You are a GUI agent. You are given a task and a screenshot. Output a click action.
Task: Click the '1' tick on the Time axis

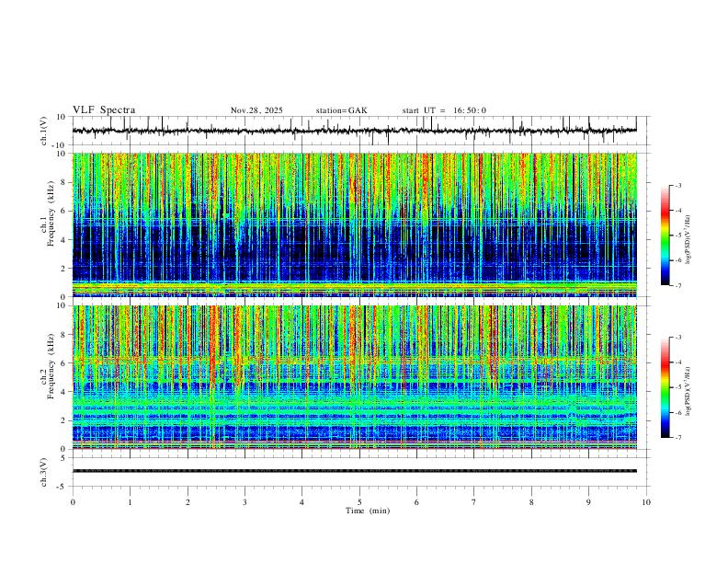[130, 502]
